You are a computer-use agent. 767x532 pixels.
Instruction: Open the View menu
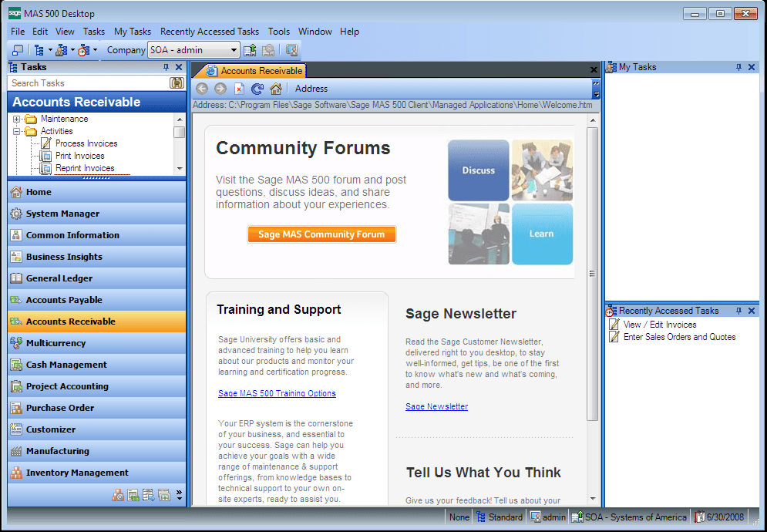click(x=65, y=32)
